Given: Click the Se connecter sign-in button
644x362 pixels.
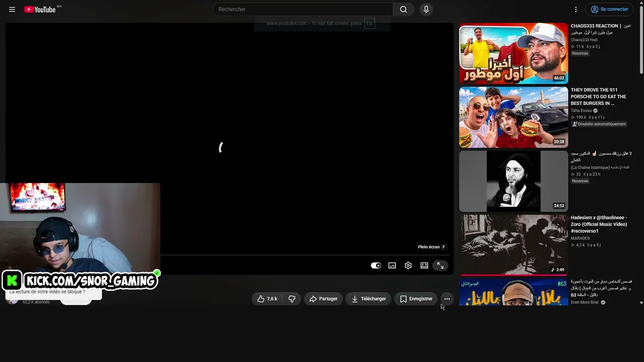Looking at the screenshot, I should [609, 10].
